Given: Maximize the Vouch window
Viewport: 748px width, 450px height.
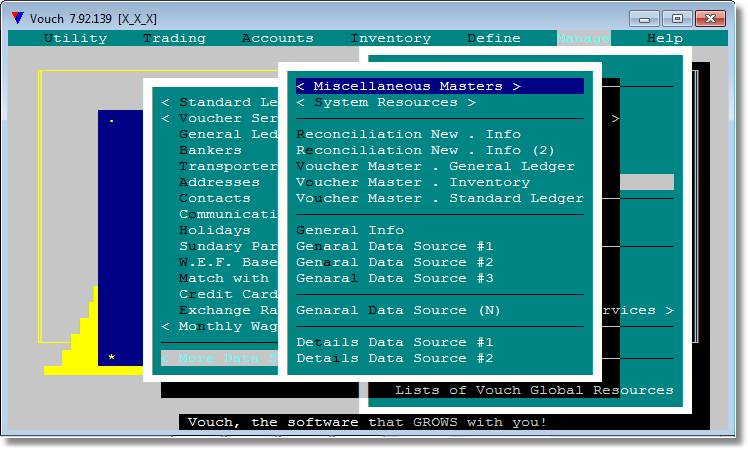Looking at the screenshot, I should point(677,19).
